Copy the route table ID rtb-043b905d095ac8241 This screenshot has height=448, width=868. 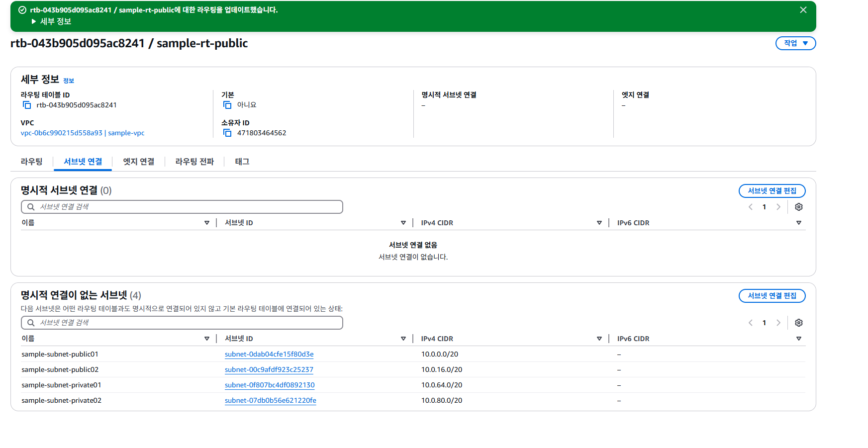click(x=26, y=105)
